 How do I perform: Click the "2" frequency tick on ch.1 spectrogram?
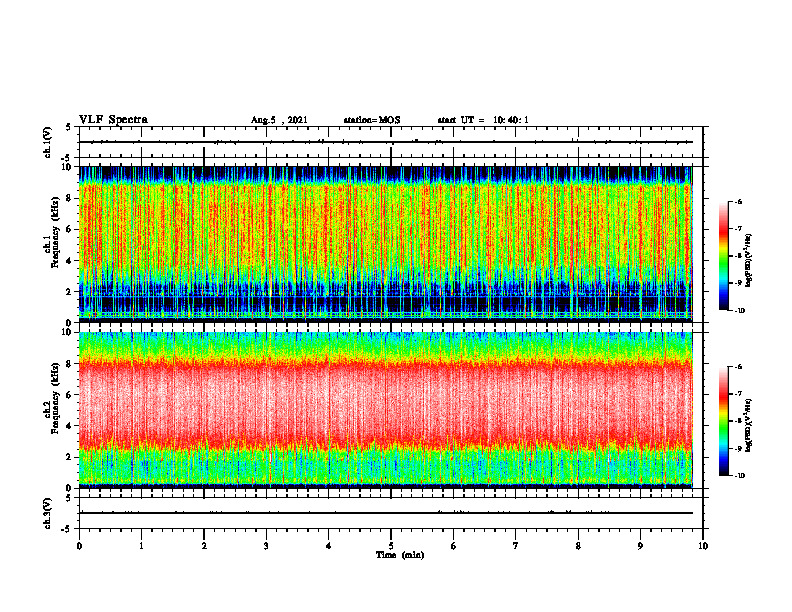pyautogui.click(x=71, y=292)
